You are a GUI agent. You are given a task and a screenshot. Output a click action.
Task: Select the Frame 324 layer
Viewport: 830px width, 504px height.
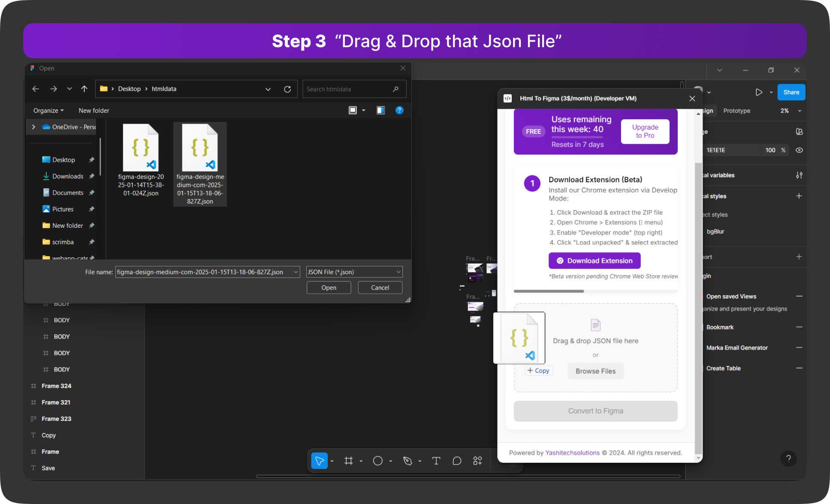tap(57, 386)
